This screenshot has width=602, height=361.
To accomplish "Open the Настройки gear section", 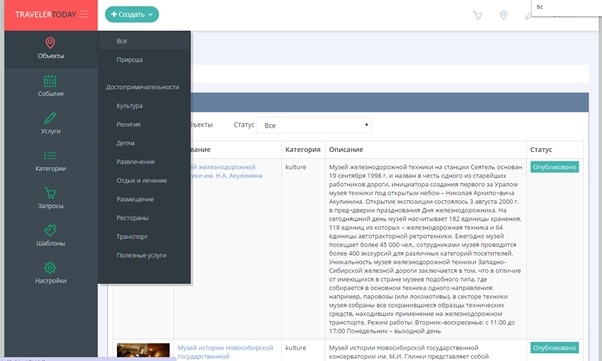I will click(51, 273).
